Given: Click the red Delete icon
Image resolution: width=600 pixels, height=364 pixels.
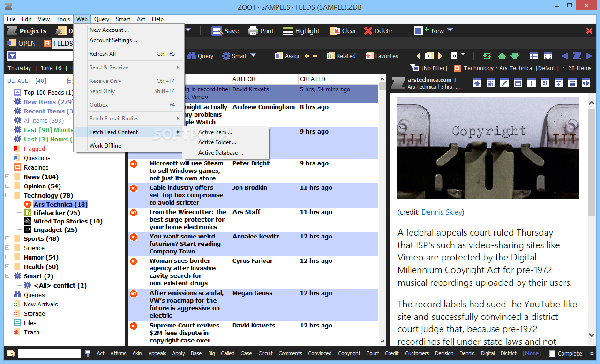Looking at the screenshot, I should (368, 31).
